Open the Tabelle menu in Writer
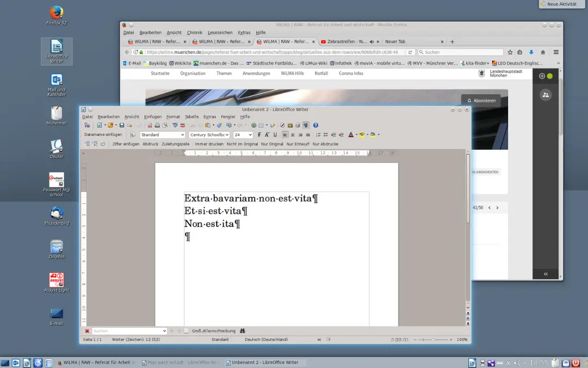The height and width of the screenshot is (368, 588). 192,117
